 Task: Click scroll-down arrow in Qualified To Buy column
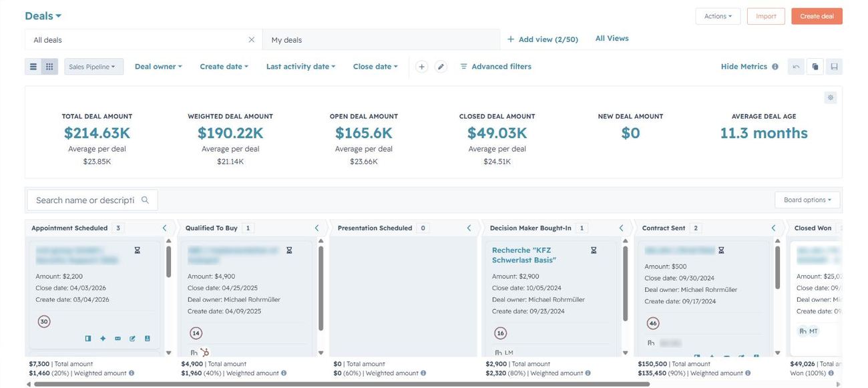(320, 353)
